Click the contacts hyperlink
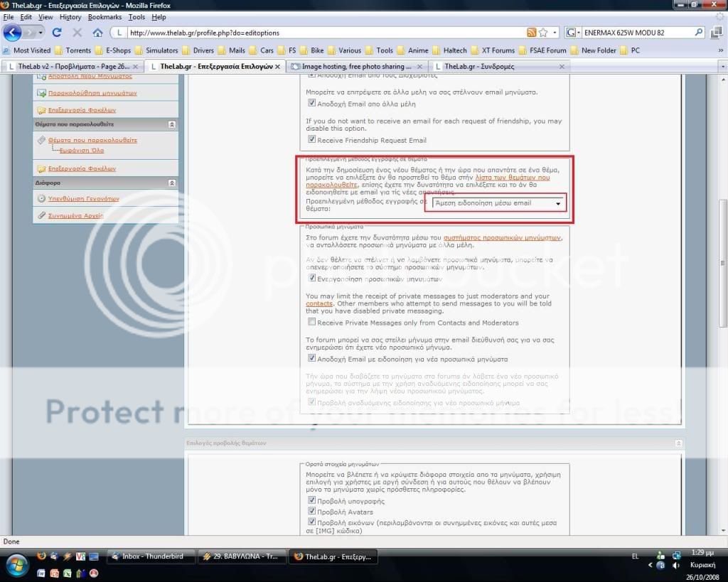Screen dimensions: 728x582 [319, 303]
